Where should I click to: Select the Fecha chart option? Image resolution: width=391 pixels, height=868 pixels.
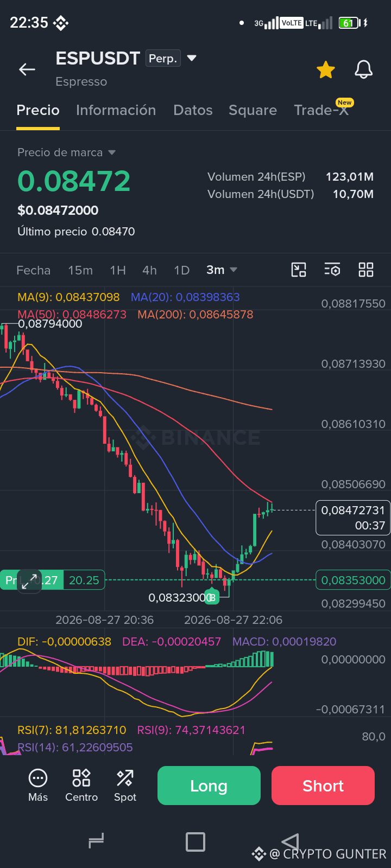[x=34, y=270]
